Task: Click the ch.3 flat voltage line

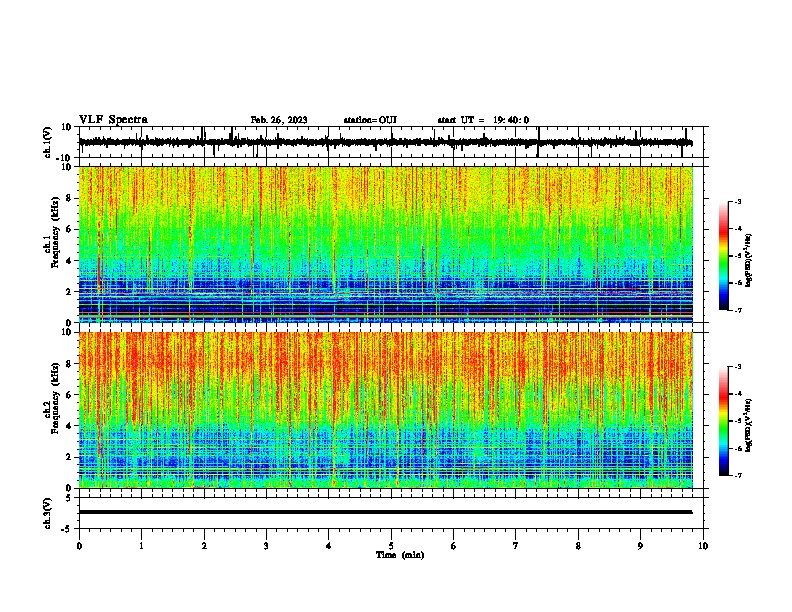Action: coord(386,512)
